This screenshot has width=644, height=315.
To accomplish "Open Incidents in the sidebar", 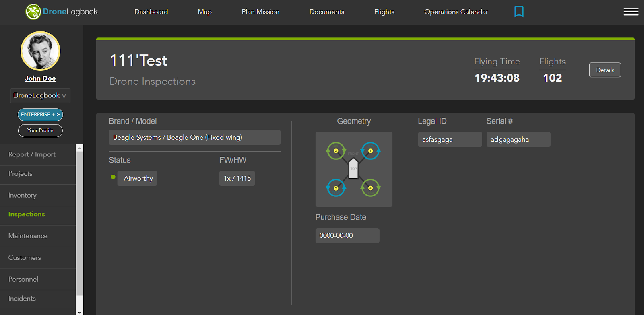I will tap(38, 299).
